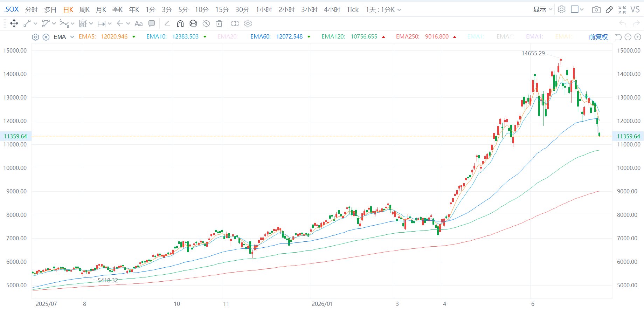This screenshot has width=644, height=309.
Task: Open the EMA indicator selector dropdown
Action: [x=72, y=37]
